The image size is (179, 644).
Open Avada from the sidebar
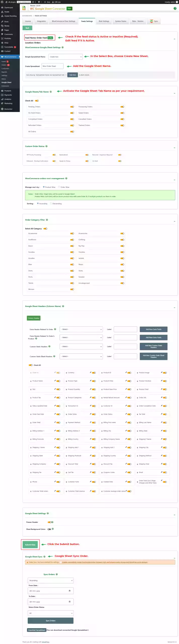point(7,12)
